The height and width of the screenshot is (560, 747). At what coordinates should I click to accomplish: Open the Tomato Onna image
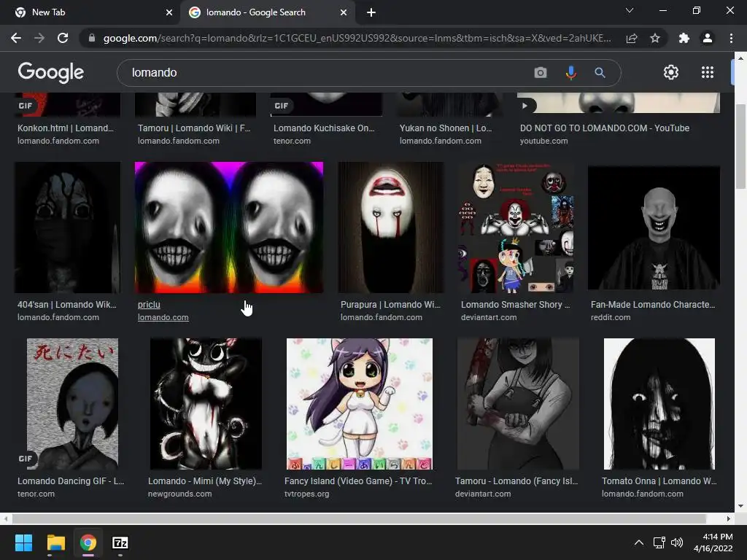coord(659,404)
